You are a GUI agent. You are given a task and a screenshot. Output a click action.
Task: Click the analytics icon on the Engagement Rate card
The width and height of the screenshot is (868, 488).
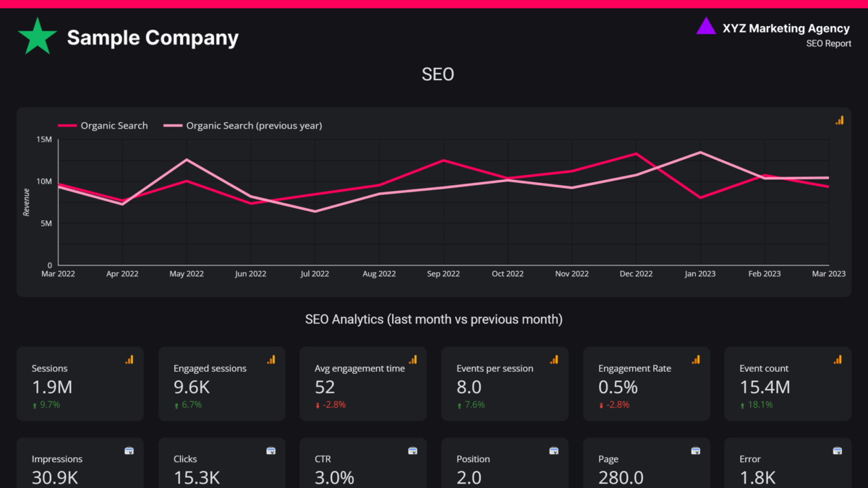coord(695,359)
